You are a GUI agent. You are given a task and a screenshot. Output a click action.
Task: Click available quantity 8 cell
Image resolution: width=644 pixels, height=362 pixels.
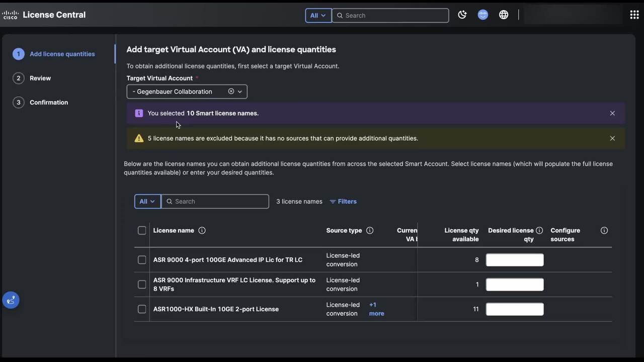[477, 260]
